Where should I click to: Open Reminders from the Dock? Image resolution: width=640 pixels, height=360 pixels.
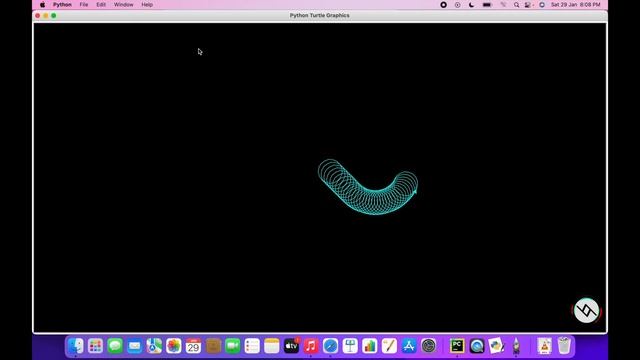[252, 346]
